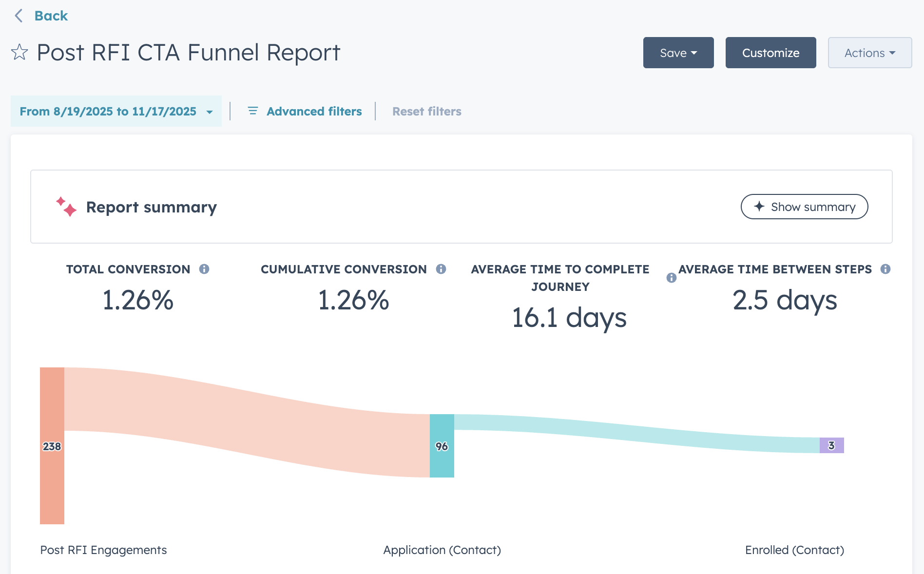The image size is (924, 574).
Task: Click the Back chevron arrow icon
Action: click(19, 16)
